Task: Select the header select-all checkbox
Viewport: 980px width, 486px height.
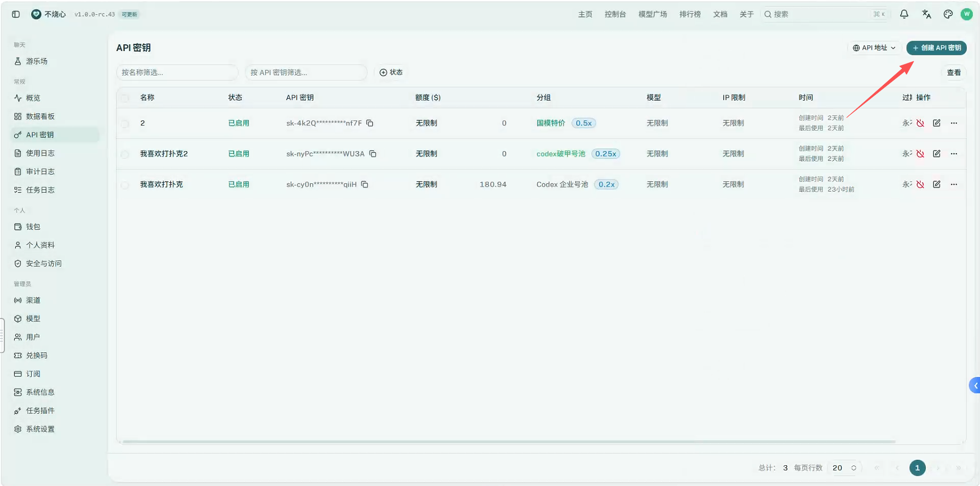Action: point(125,98)
